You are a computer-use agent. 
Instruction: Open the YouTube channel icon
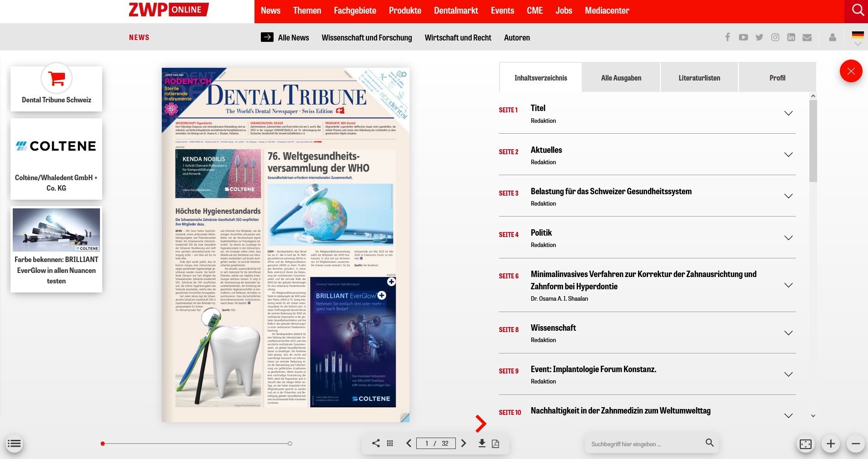[743, 37]
